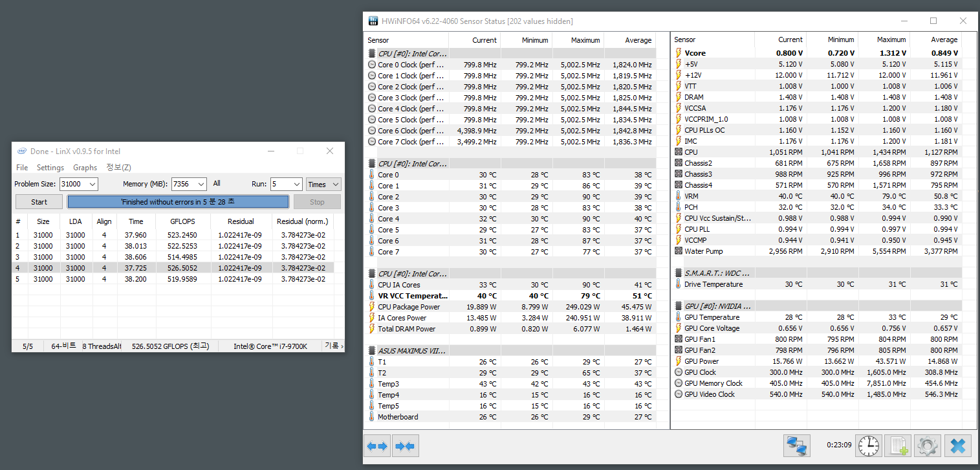Click the Start button in LinX

39,202
